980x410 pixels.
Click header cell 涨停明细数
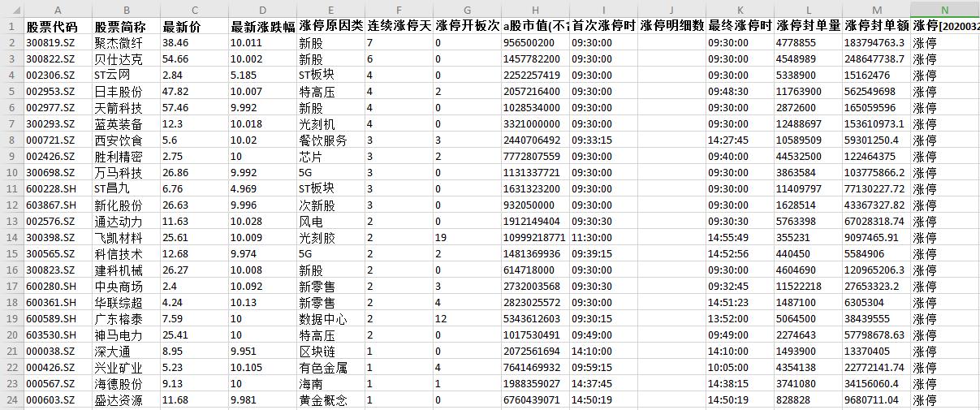click(671, 26)
